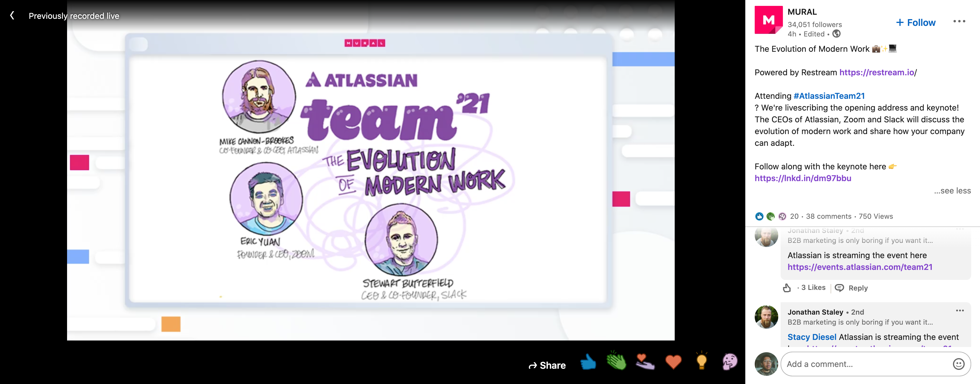980x384 pixels.
Task: Reply to the first Jonathan Staley comment
Action: tap(851, 288)
